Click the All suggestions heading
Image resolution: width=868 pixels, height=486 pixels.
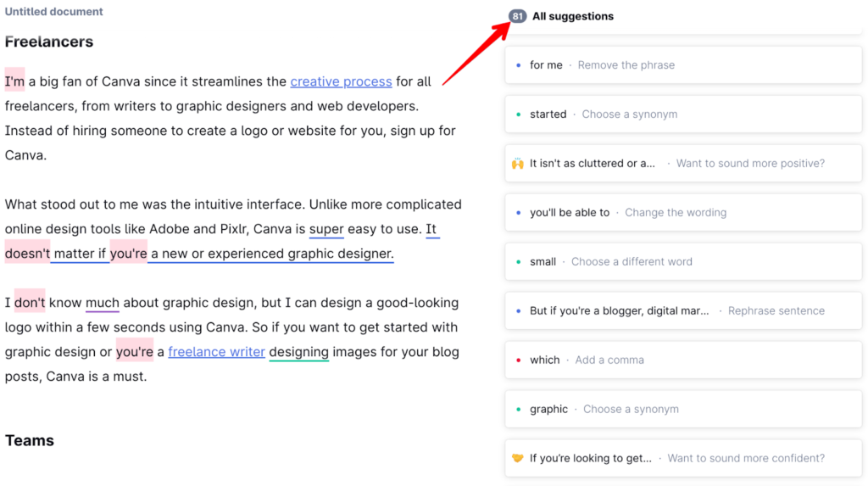[572, 16]
